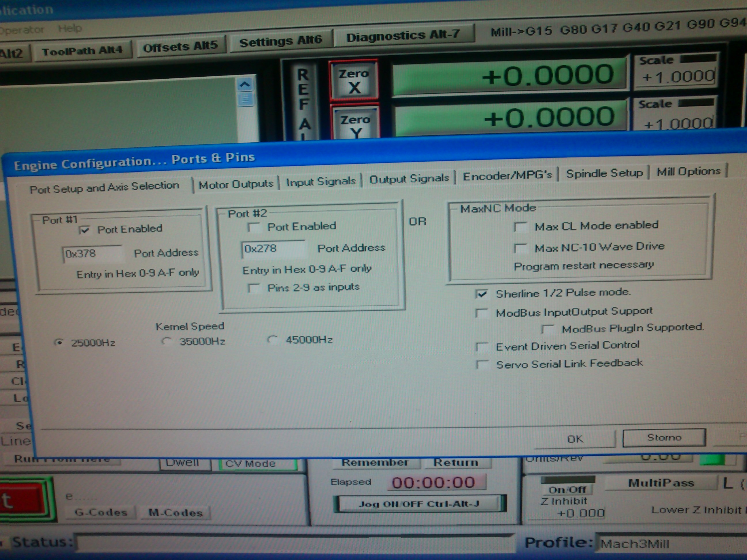747x560 pixels.
Task: Select 35000Hz kernel speed radio button
Action: click(x=166, y=341)
